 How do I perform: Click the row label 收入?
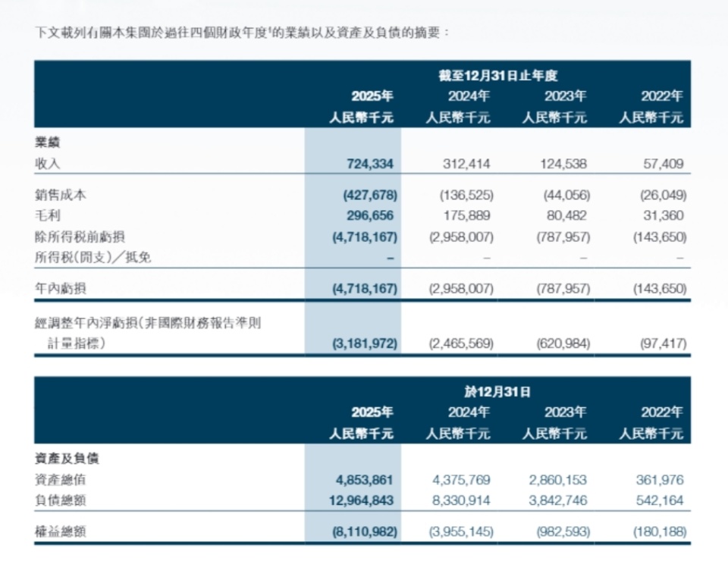click(x=47, y=164)
